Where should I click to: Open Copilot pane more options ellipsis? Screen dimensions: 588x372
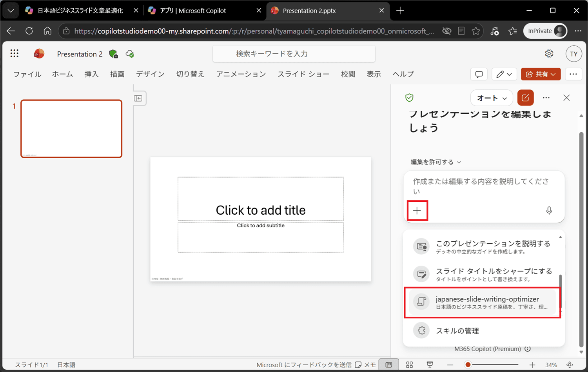[546, 98]
